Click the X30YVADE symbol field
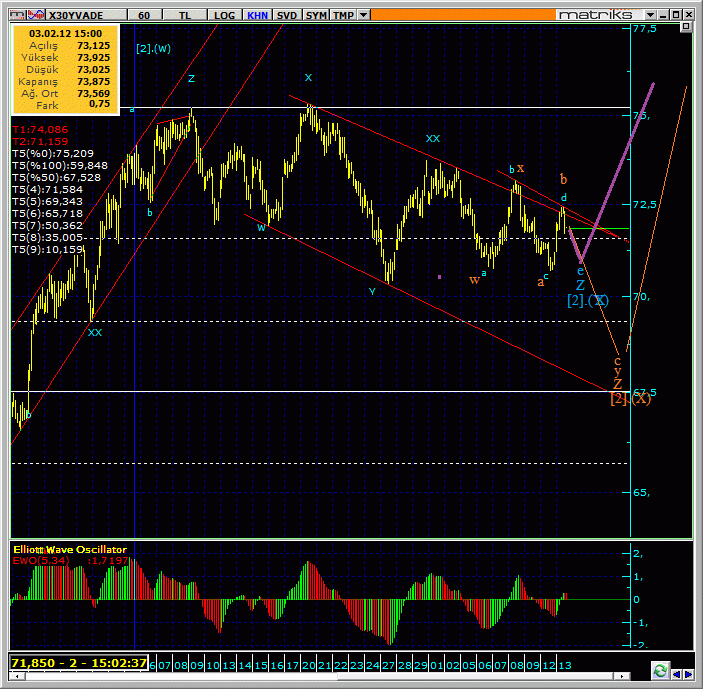 click(74, 16)
